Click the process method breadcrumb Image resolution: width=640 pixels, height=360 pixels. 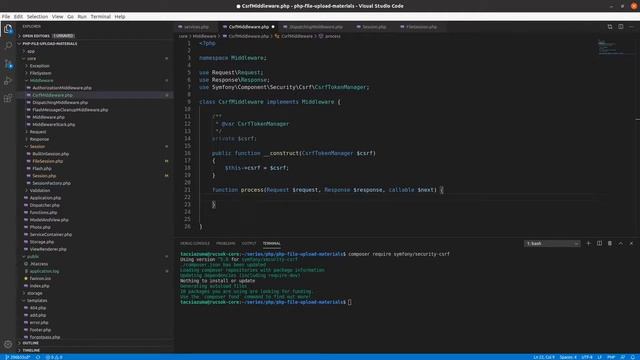tap(332, 36)
